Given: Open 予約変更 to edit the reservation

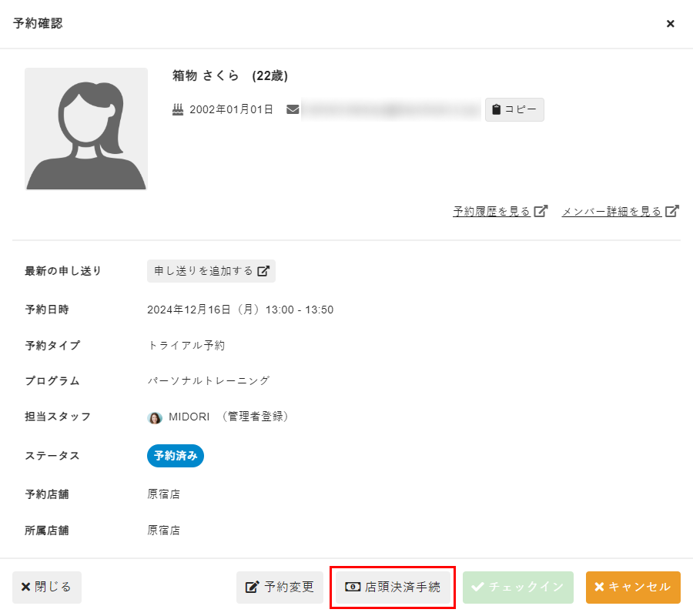Looking at the screenshot, I should 280,587.
